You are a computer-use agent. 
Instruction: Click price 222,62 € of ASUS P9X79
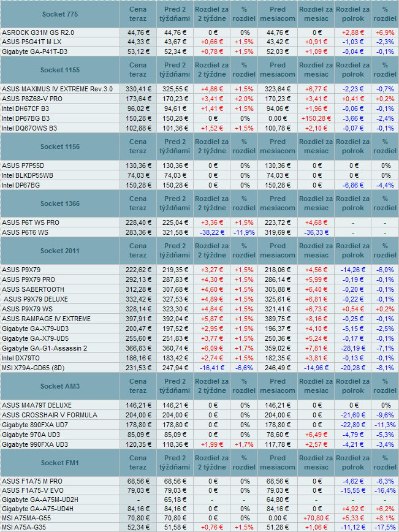tap(138, 270)
